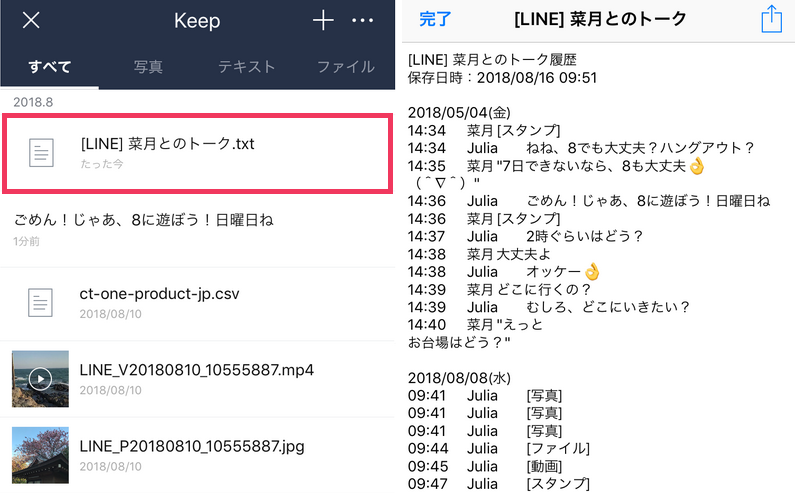Open the LINE_P20180810 photo thumbnail
795x493 pixels.
[x=41, y=455]
